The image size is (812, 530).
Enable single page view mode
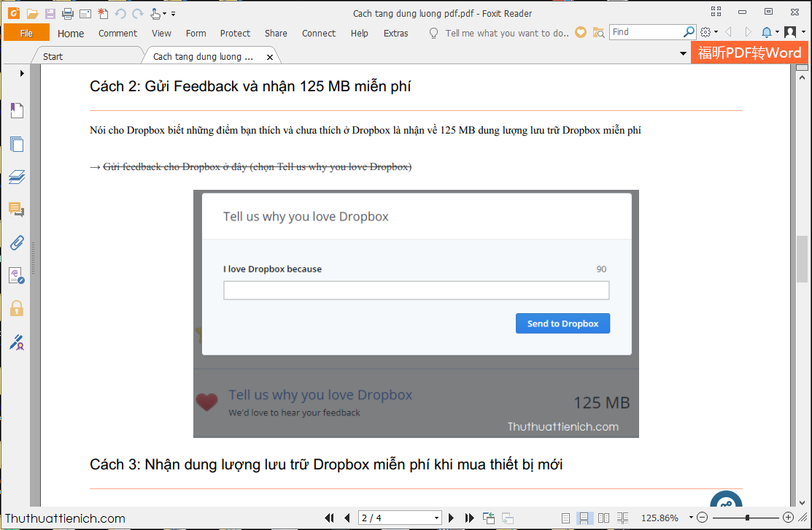(x=565, y=518)
